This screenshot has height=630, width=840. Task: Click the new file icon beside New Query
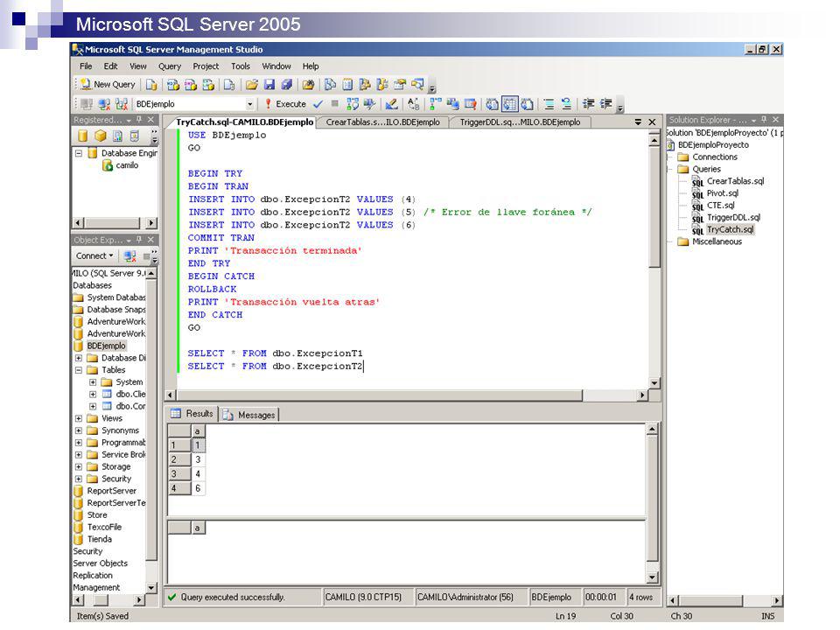pos(151,85)
